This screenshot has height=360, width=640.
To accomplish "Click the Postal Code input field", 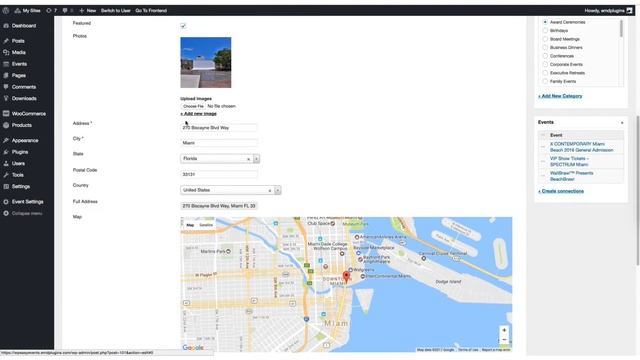I will click(219, 174).
